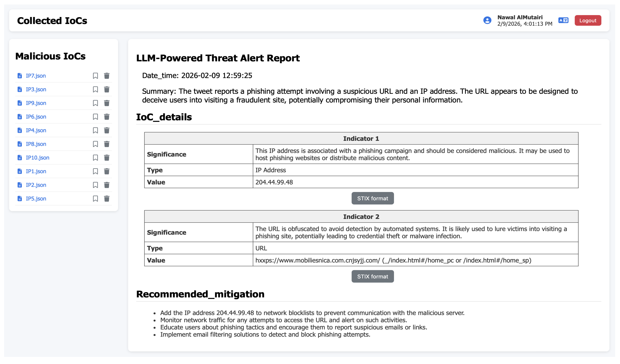Click the username Nawal AlMutairi
This screenshot has width=620, height=364.
click(520, 17)
